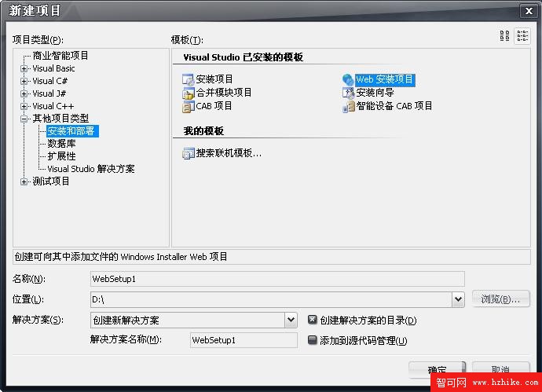Select the 其他项目类型 tree label
The image size is (542, 392).
click(60, 119)
